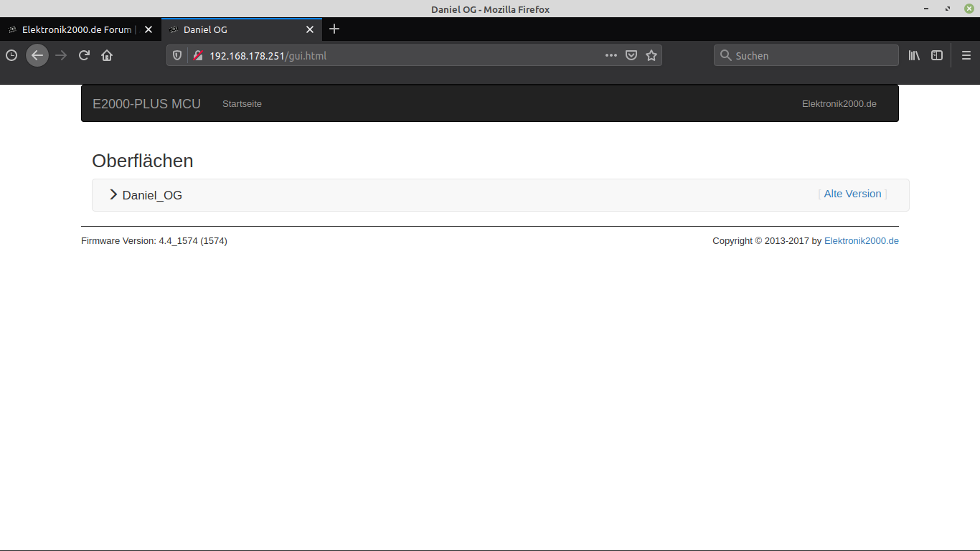This screenshot has width=980, height=551.
Task: Click the Alte Version link
Action: coord(852,194)
